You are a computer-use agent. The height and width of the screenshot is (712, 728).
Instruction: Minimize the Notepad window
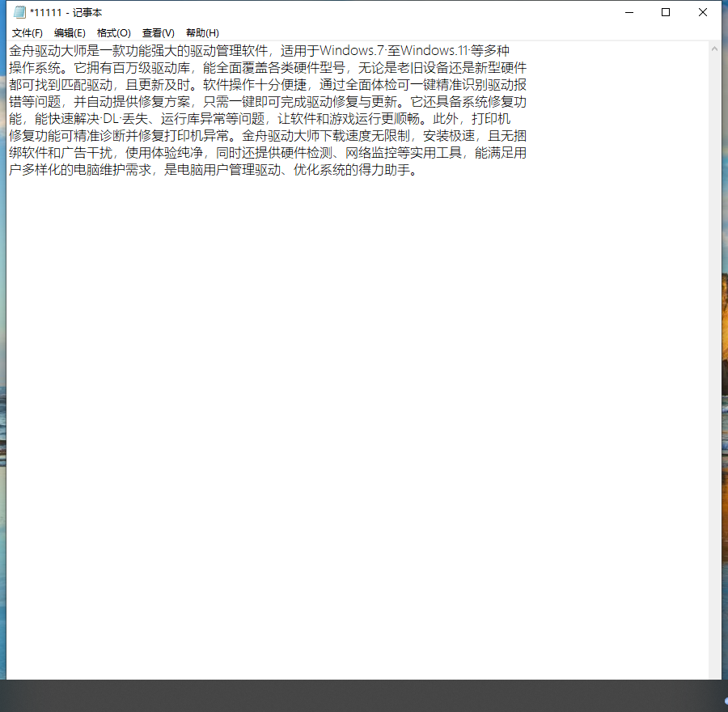(x=629, y=12)
